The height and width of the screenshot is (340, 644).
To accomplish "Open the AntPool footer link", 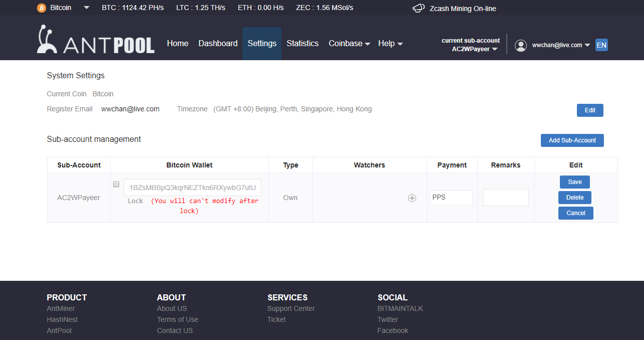I will [x=59, y=330].
